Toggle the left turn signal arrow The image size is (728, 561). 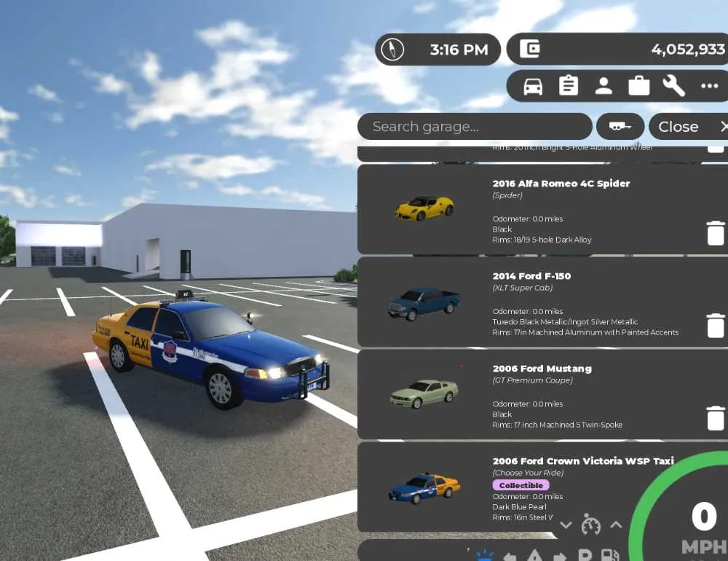point(510,557)
